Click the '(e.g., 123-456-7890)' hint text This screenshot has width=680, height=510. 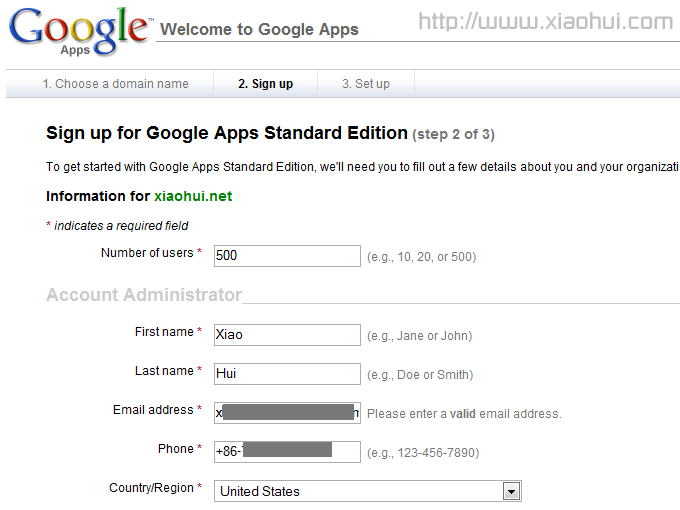click(x=423, y=453)
